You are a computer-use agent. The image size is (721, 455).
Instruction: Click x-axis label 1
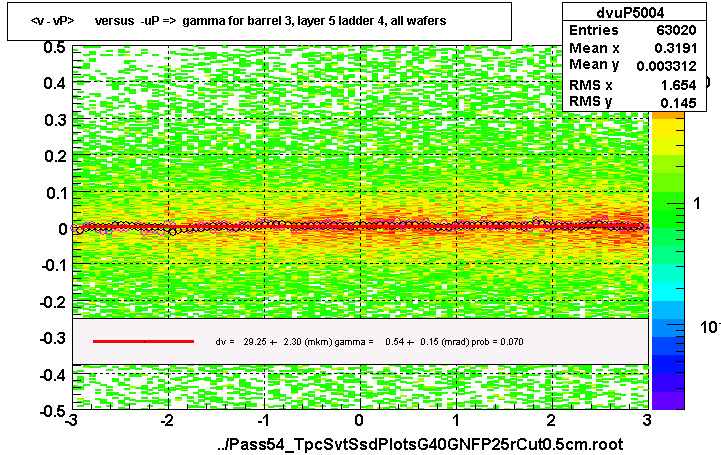[x=456, y=420]
